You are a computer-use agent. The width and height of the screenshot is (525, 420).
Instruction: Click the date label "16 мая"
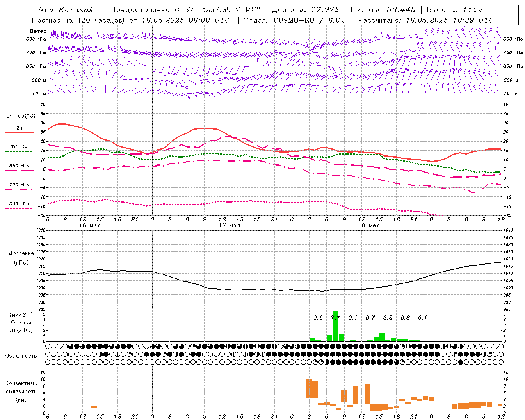tap(90, 226)
